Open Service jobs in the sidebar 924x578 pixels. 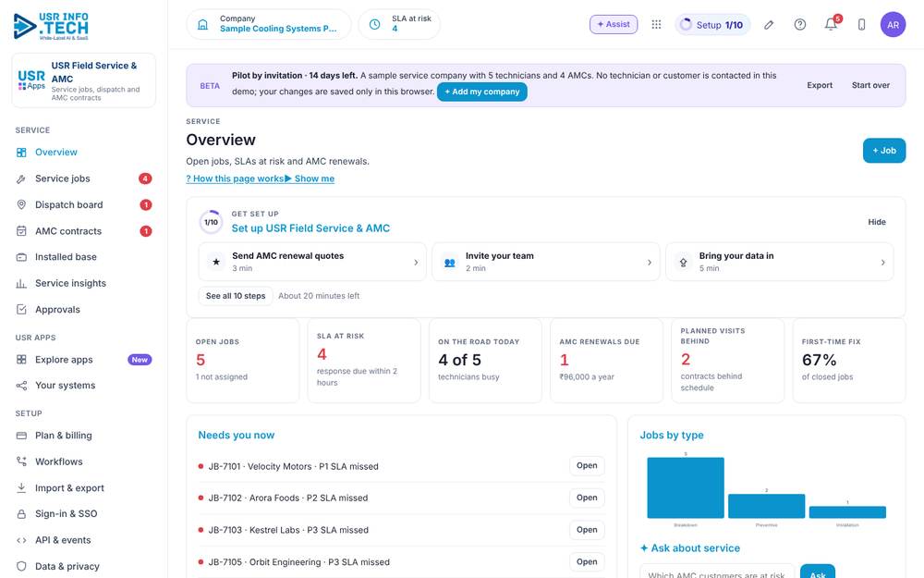pos(84,178)
